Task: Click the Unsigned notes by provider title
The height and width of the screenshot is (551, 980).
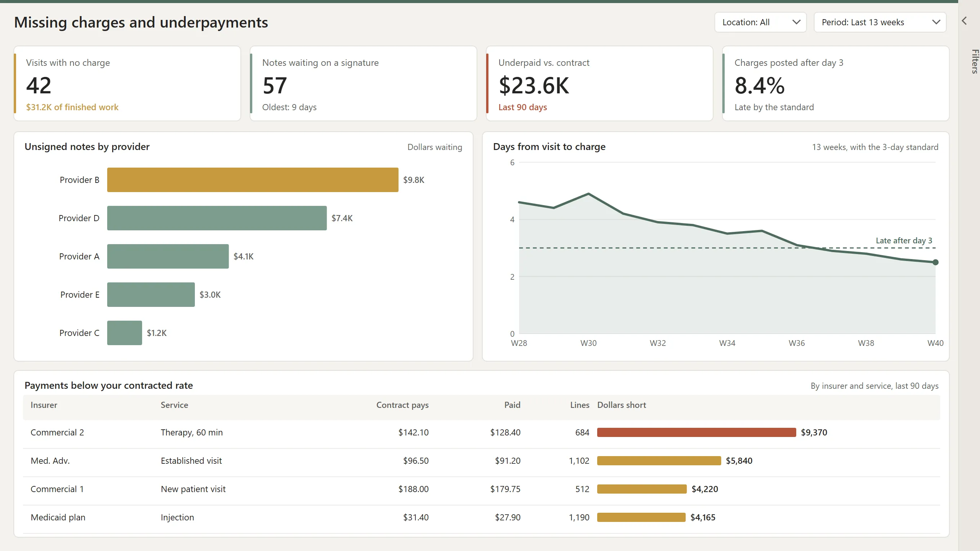Action: click(87, 147)
